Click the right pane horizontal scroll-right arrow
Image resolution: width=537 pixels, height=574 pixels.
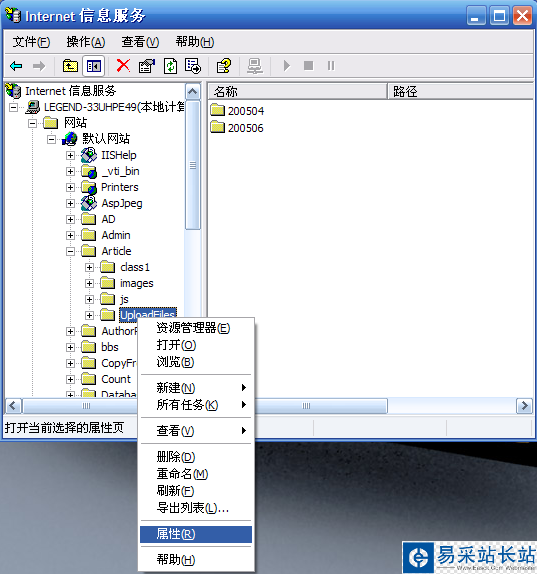coord(524,406)
